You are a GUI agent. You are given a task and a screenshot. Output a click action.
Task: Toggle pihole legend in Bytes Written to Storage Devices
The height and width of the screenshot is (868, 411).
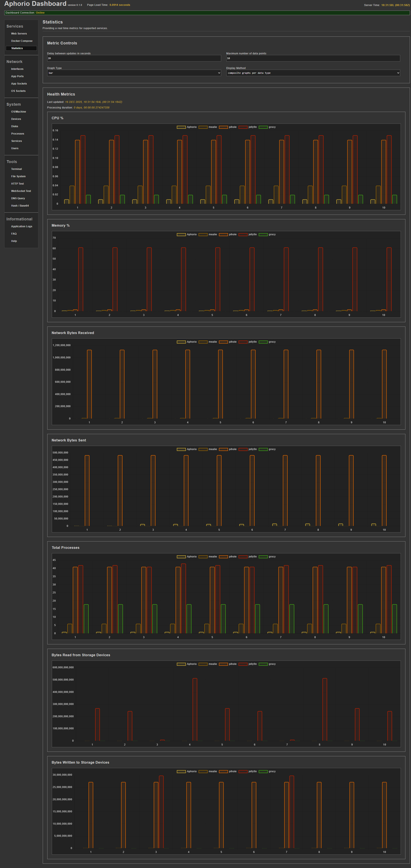[228, 771]
